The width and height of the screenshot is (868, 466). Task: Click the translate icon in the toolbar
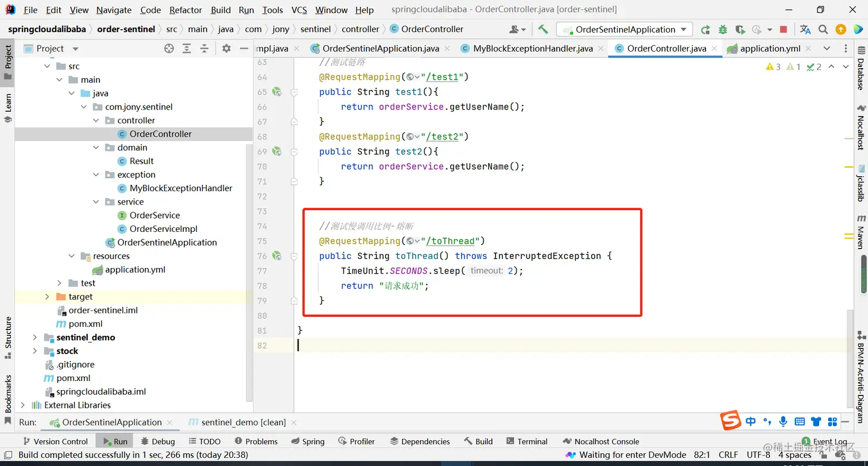[805, 29]
